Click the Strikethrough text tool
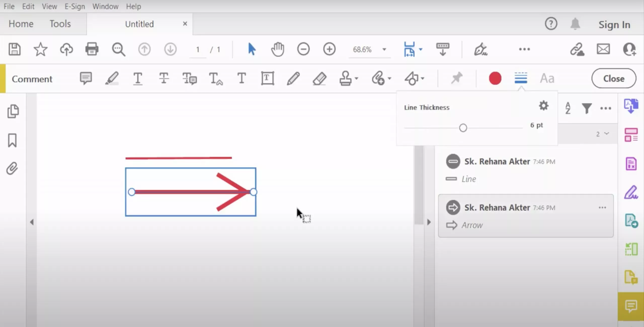Image resolution: width=644 pixels, height=327 pixels. pyautogui.click(x=164, y=78)
